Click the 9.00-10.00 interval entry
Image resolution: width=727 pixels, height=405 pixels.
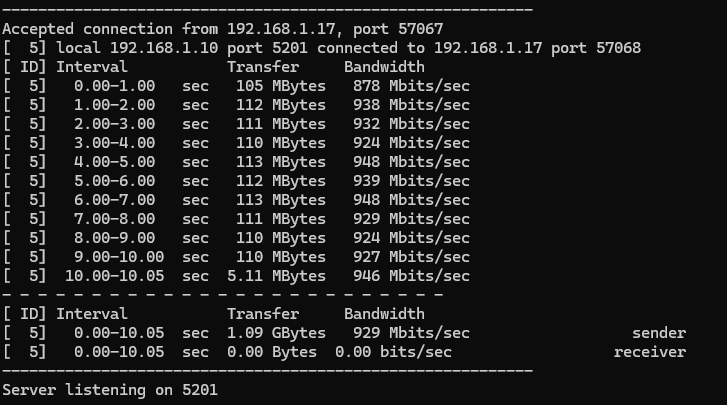tap(114, 257)
